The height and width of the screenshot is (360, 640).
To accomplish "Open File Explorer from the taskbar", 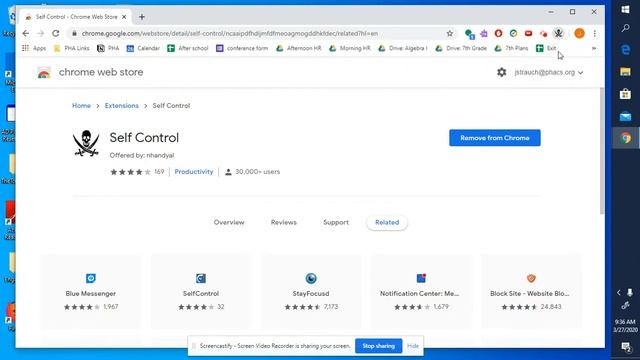I will 625,72.
